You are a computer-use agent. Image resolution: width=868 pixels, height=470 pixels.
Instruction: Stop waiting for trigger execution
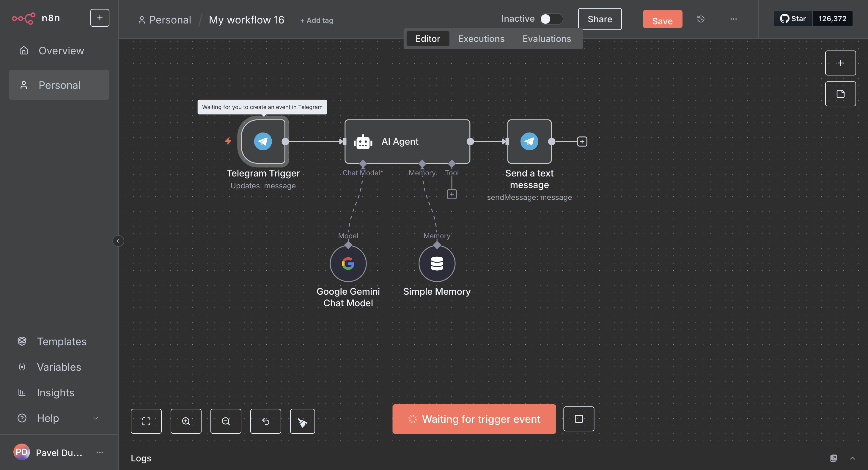click(x=578, y=419)
